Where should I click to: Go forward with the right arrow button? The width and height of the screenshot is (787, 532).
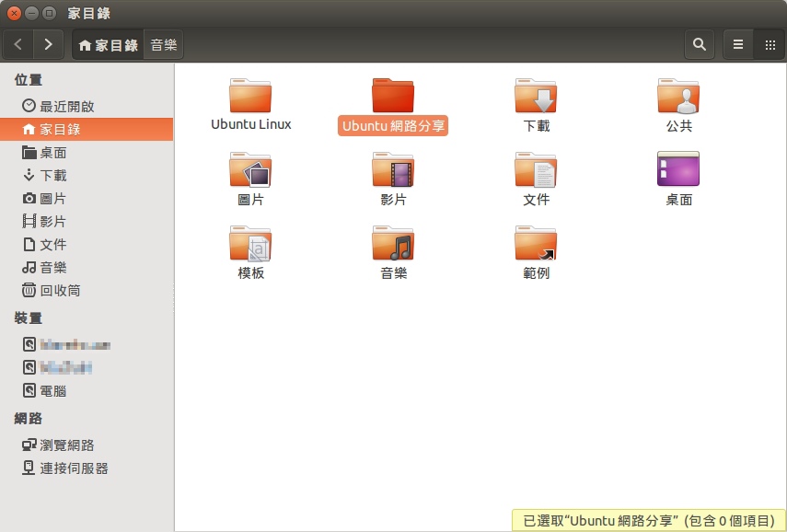[x=48, y=45]
